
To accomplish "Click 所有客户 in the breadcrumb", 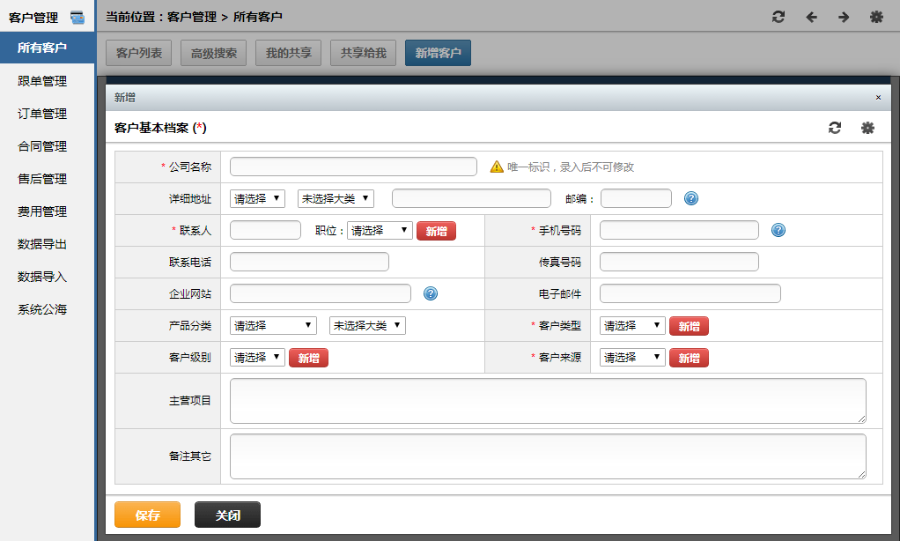I will pyautogui.click(x=258, y=17).
